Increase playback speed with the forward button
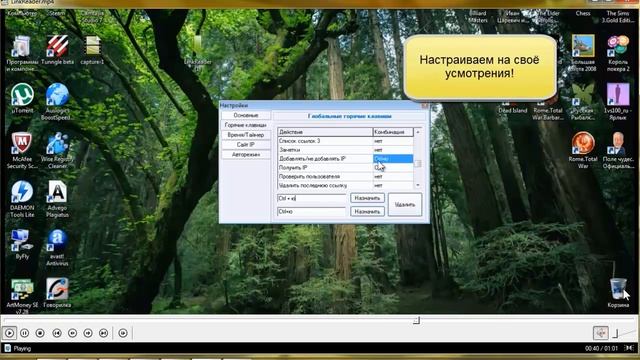Viewport: 640px width, 360px height. pos(88,333)
